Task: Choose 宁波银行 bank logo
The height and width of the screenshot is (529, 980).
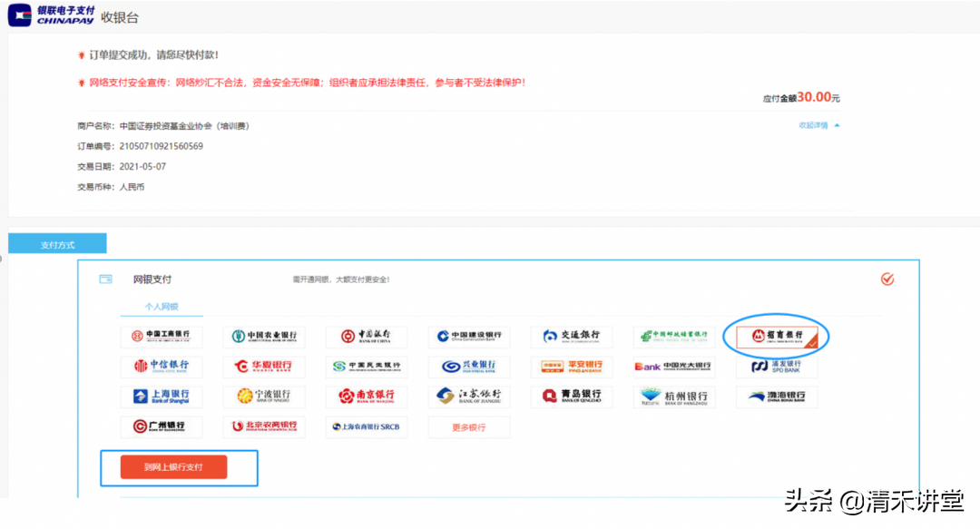Action: pos(264,397)
